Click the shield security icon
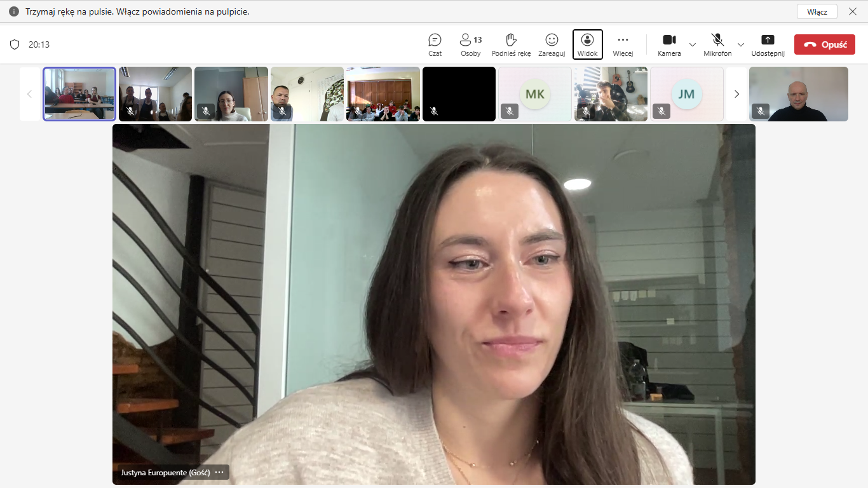 click(x=15, y=44)
